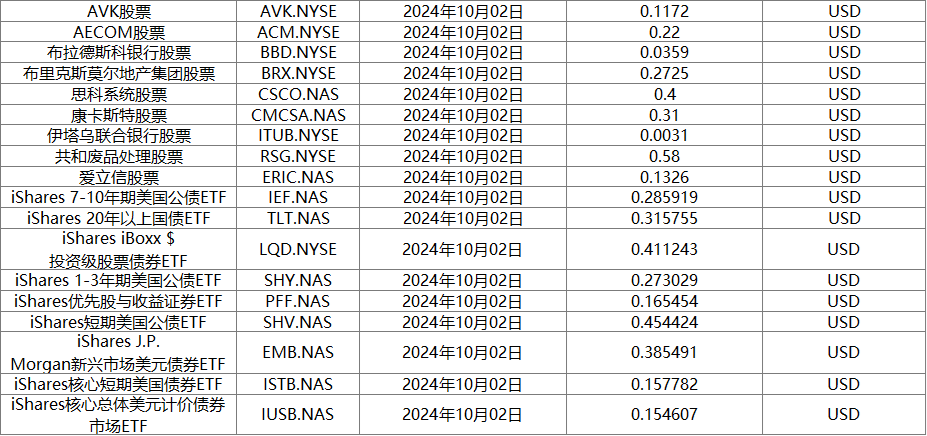Select the 伊塔乌联合银行股票 cell
This screenshot has width=927, height=436.
click(x=119, y=135)
